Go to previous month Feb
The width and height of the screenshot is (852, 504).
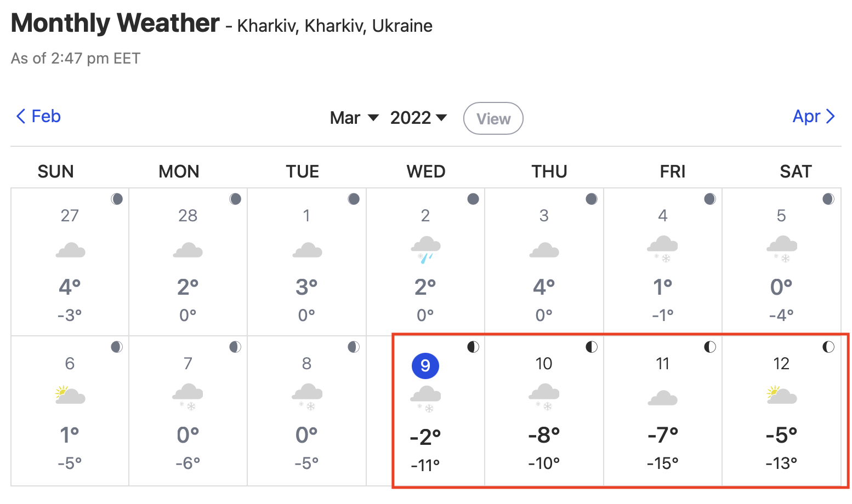tap(38, 116)
